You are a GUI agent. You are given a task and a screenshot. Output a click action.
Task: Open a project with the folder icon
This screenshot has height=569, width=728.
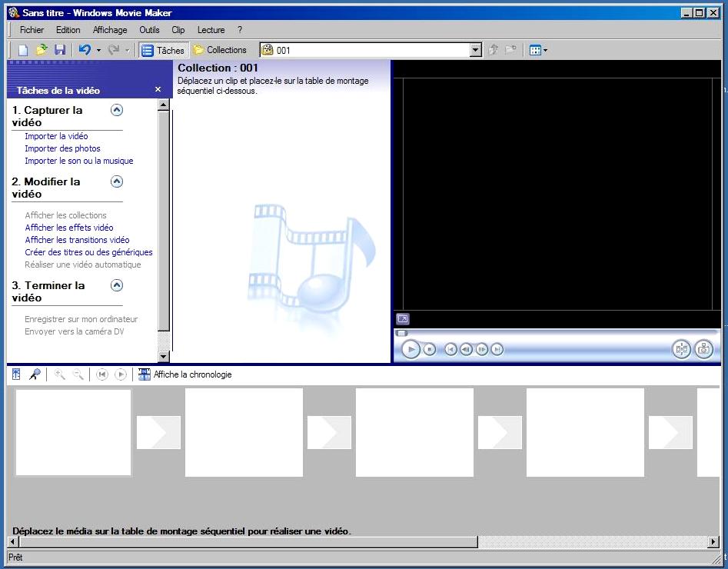pyautogui.click(x=42, y=50)
